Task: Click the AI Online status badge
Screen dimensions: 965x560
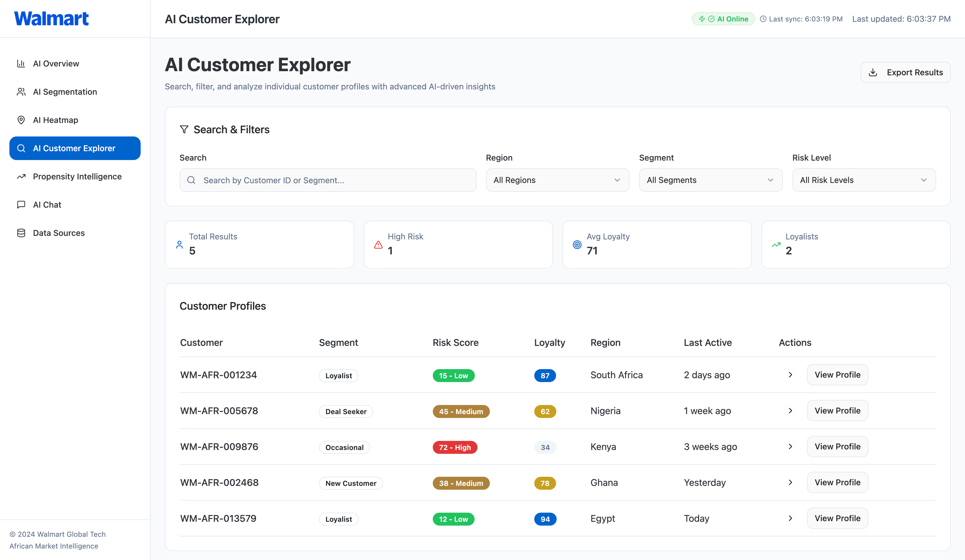Action: click(x=723, y=19)
